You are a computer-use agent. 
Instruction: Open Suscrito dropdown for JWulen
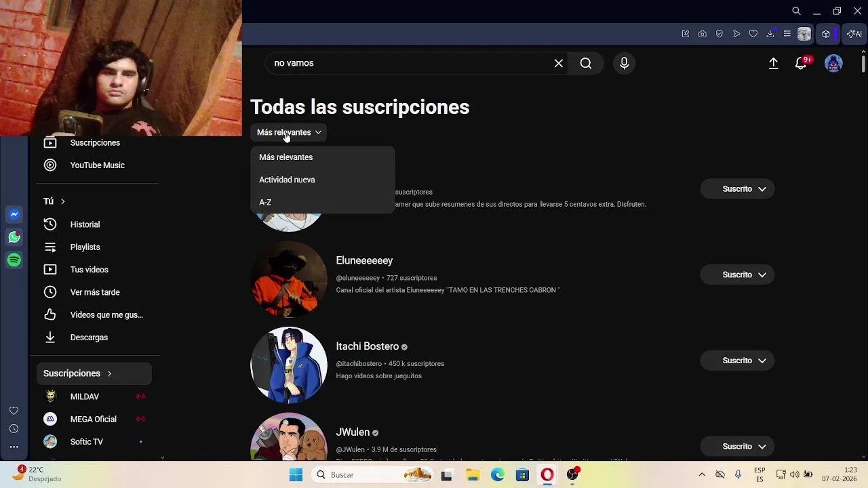pyautogui.click(x=737, y=447)
